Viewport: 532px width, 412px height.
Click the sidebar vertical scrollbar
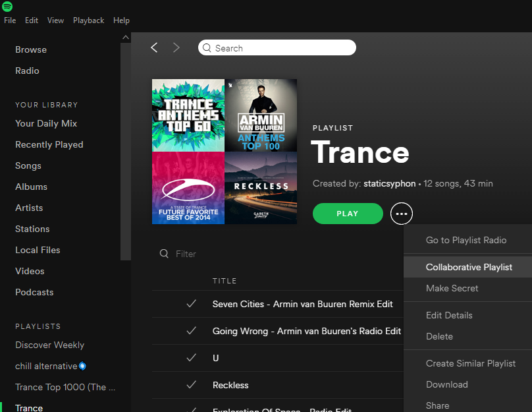click(x=125, y=145)
